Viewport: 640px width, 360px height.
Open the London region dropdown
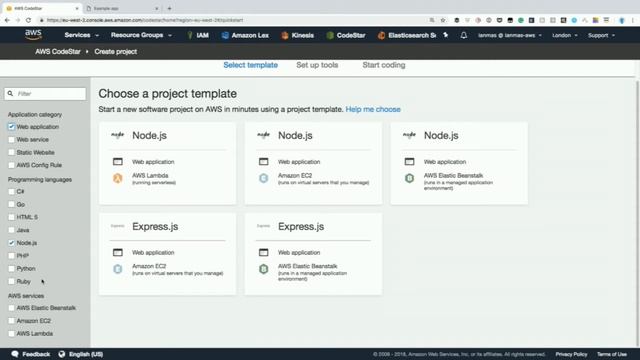pyautogui.click(x=565, y=36)
